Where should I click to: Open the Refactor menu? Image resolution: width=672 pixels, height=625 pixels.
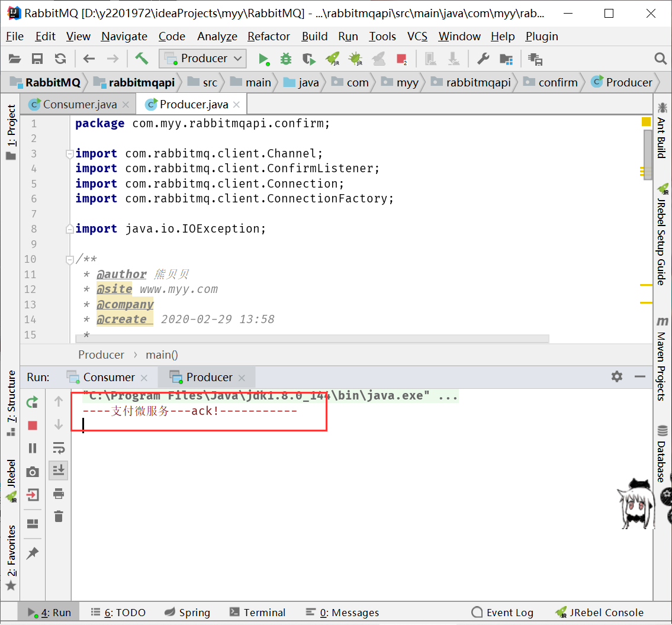coord(269,37)
